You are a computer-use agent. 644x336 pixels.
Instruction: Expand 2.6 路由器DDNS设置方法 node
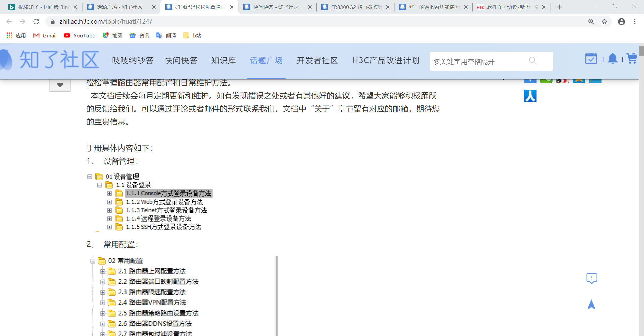tap(103, 324)
